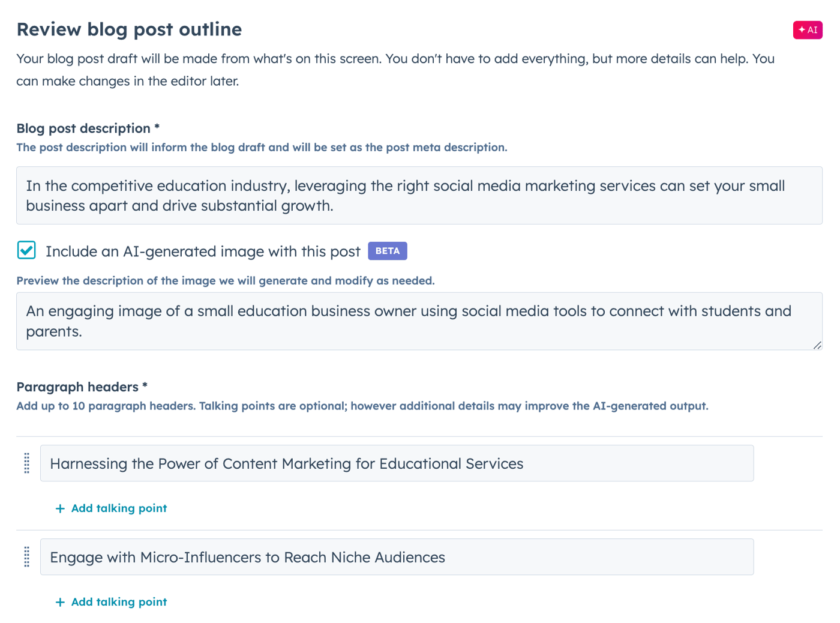Click the drag handle beside the content marketing header
840x623 pixels.
(26, 463)
